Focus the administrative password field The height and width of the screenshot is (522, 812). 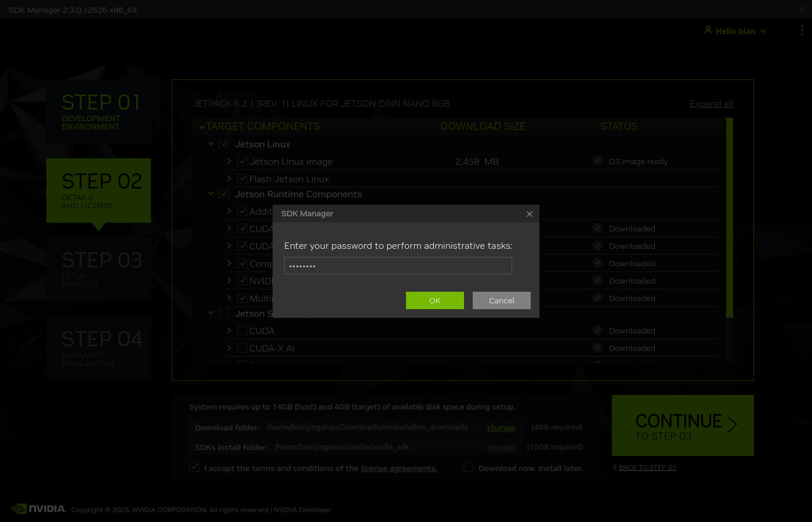[x=398, y=266]
